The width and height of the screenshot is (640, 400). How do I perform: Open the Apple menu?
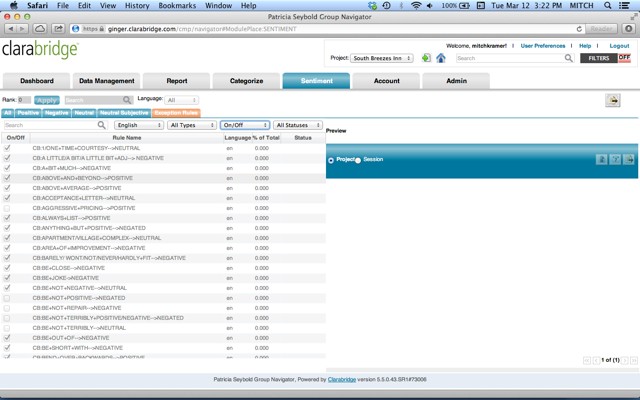13,5
